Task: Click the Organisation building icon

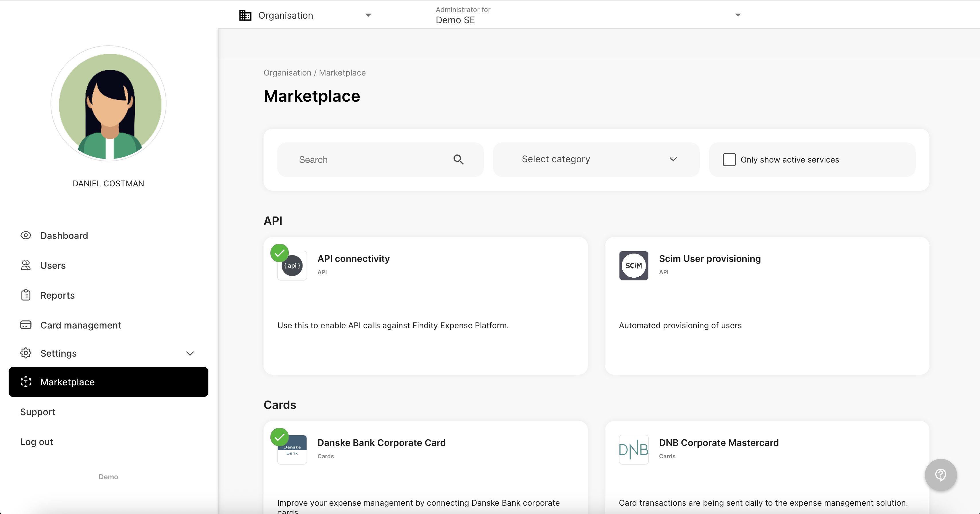Action: [x=245, y=15]
